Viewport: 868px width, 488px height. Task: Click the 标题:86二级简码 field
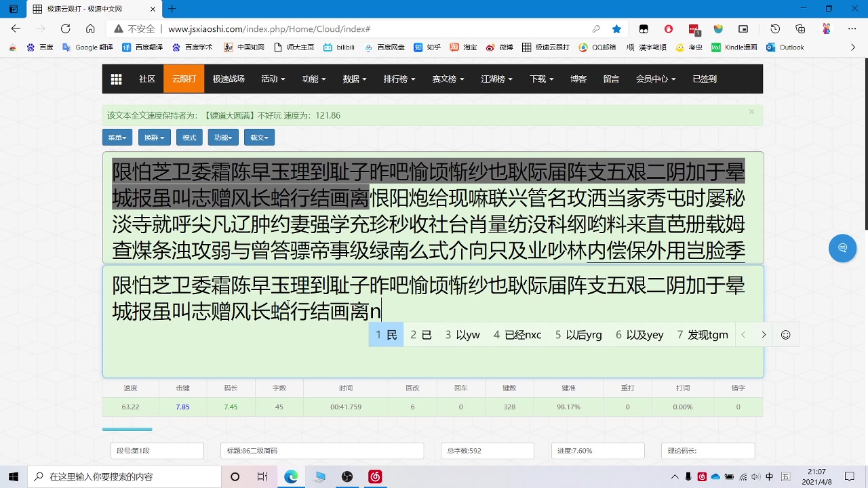(x=322, y=451)
